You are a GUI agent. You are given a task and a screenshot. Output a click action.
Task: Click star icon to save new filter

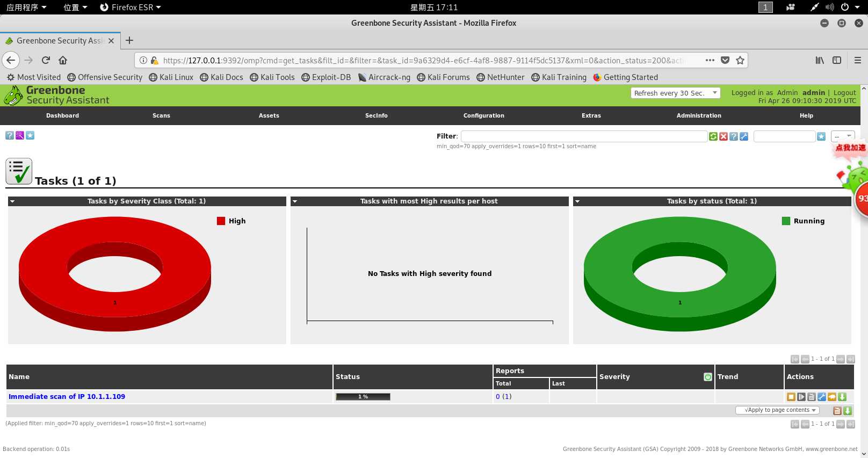click(x=821, y=136)
